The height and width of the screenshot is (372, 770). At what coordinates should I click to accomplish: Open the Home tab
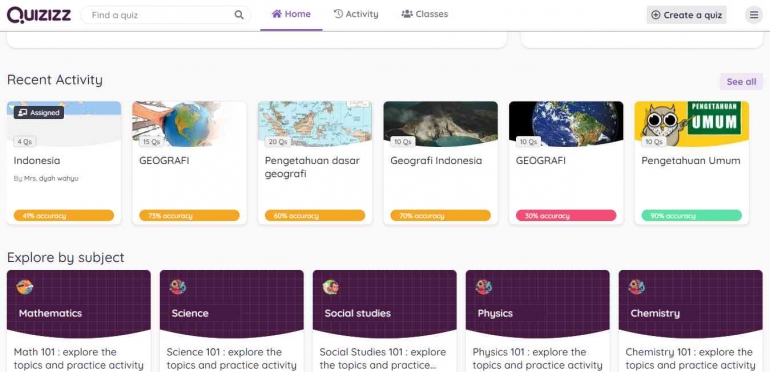(x=291, y=15)
